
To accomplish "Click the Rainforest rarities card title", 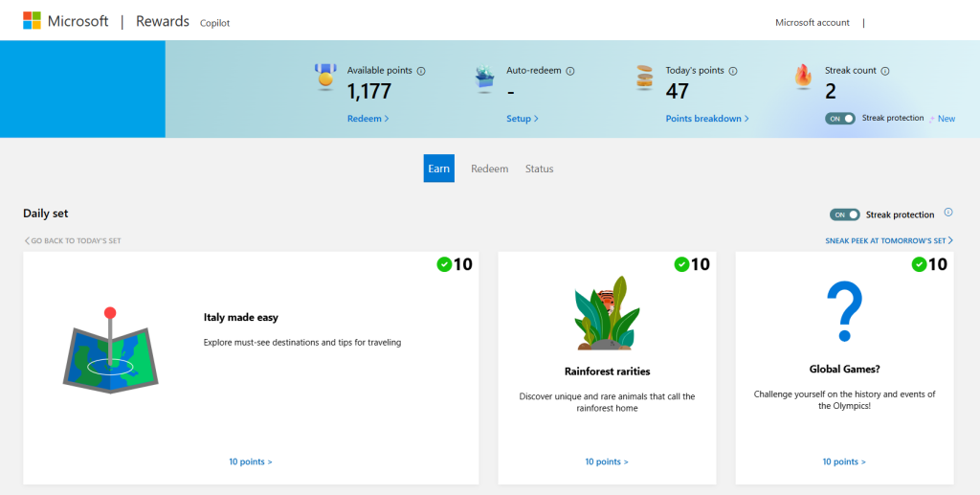I will coord(607,371).
